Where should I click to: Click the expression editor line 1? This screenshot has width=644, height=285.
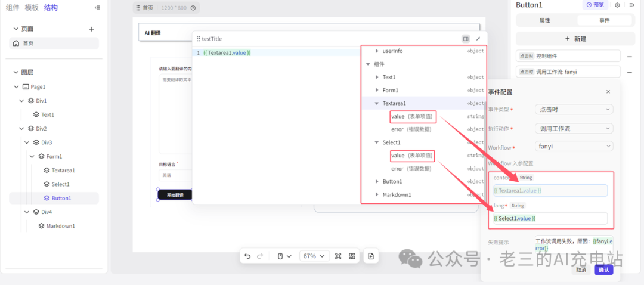(x=276, y=52)
